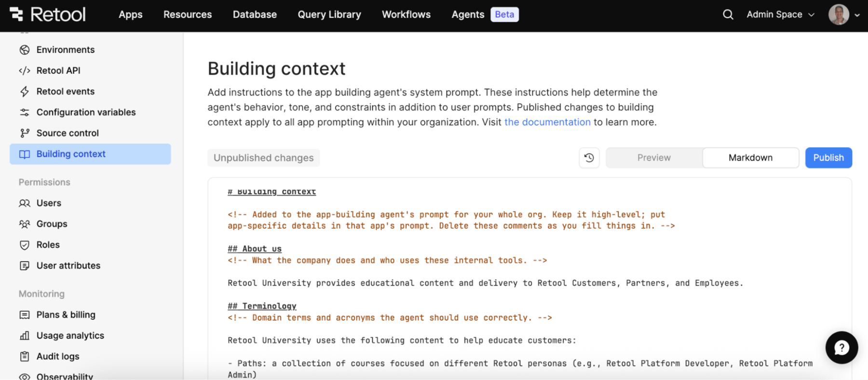Click the Usage analytics chart icon
The width and height of the screenshot is (868, 380).
25,336
